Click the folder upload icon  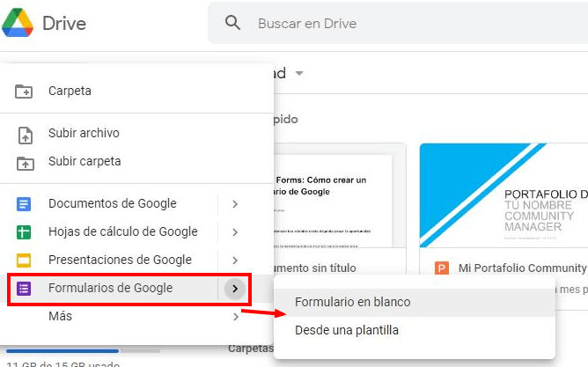[26, 163]
